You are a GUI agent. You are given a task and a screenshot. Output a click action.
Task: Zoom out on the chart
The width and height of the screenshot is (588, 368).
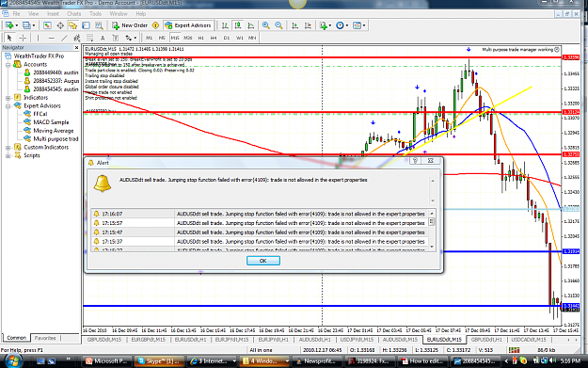tap(278, 25)
